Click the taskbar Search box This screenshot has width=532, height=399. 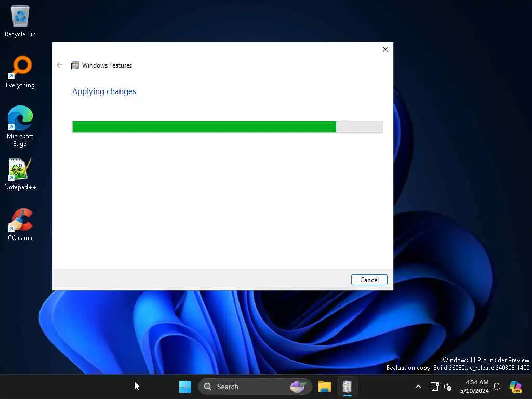pos(255,387)
